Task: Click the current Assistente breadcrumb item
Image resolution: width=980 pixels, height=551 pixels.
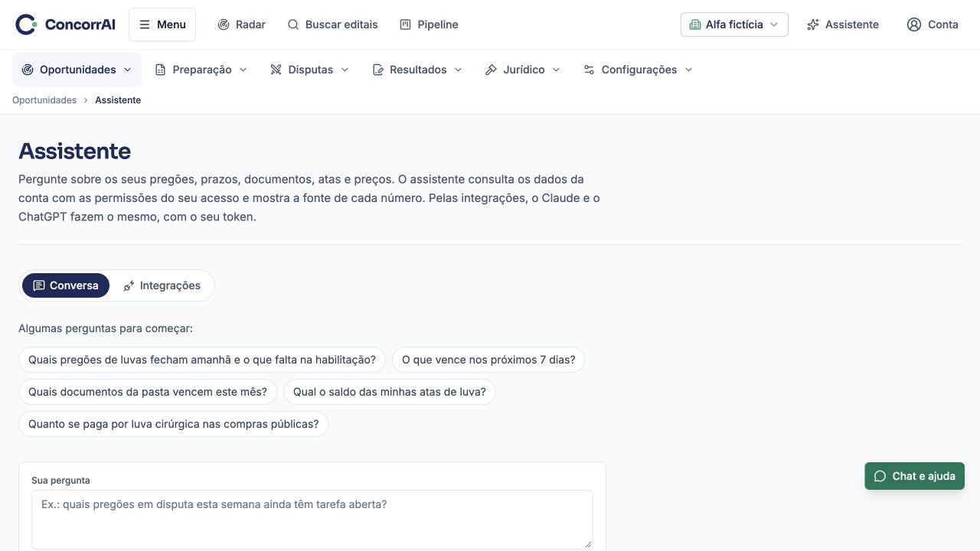Action: click(118, 100)
